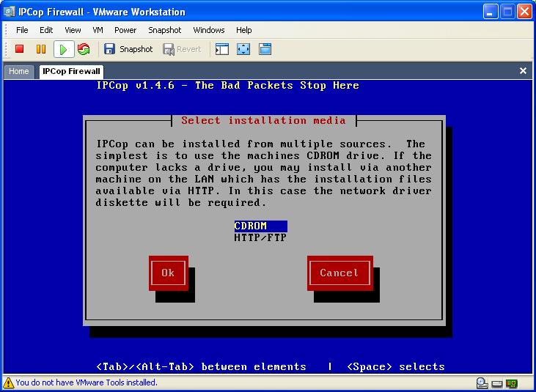The height and width of the screenshot is (392, 536).
Task: Close the current VM tab with X
Action: coord(523,70)
